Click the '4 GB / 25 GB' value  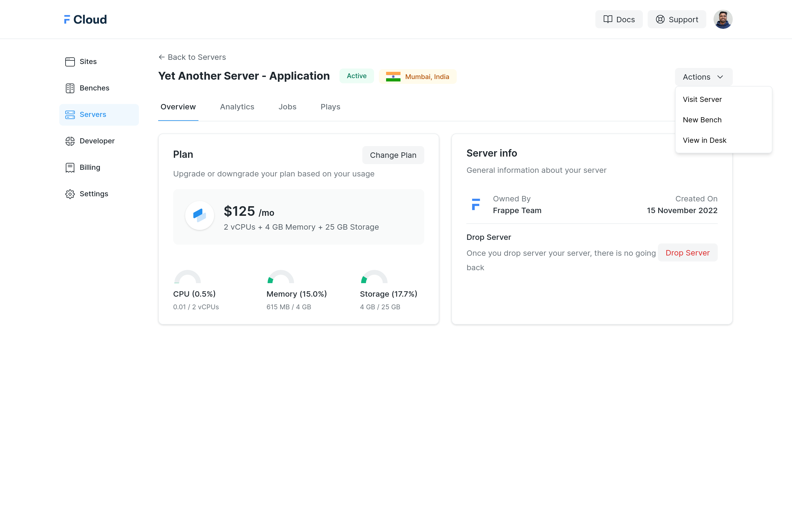tap(380, 307)
